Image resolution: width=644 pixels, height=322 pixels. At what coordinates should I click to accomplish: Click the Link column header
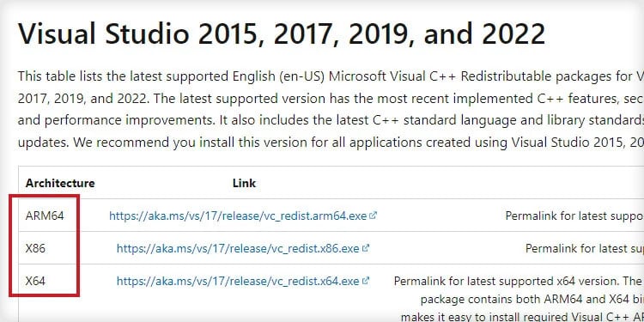pos(244,183)
